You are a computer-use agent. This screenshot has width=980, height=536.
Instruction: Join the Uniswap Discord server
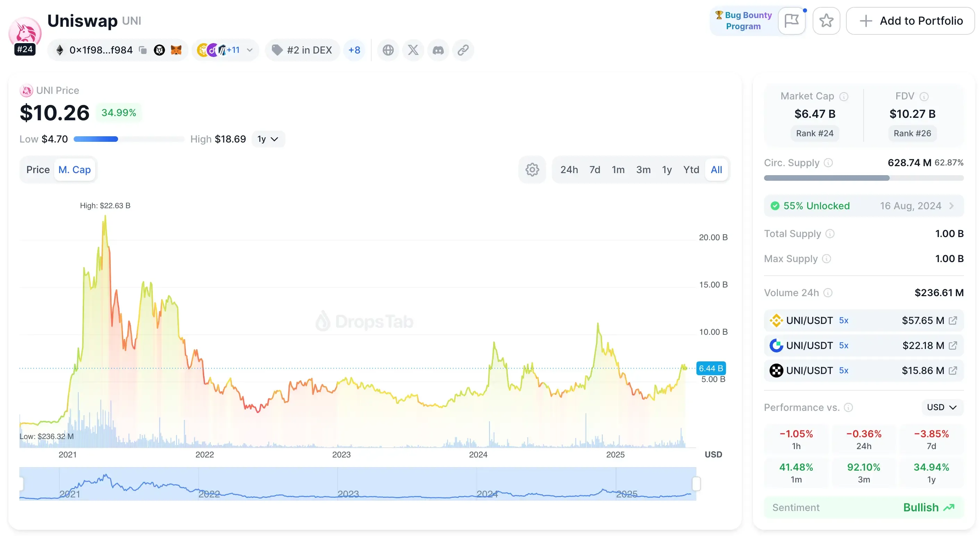click(x=438, y=50)
